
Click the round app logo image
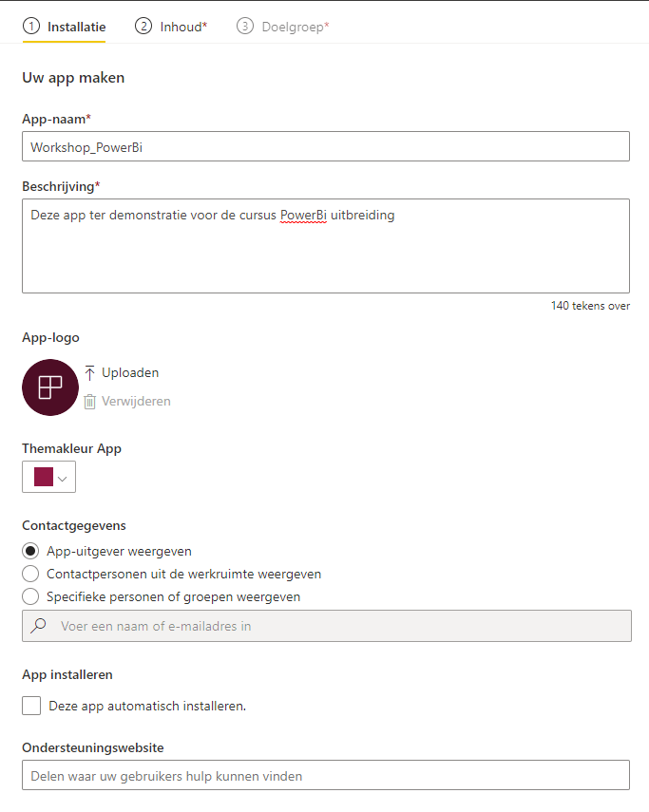[50, 387]
